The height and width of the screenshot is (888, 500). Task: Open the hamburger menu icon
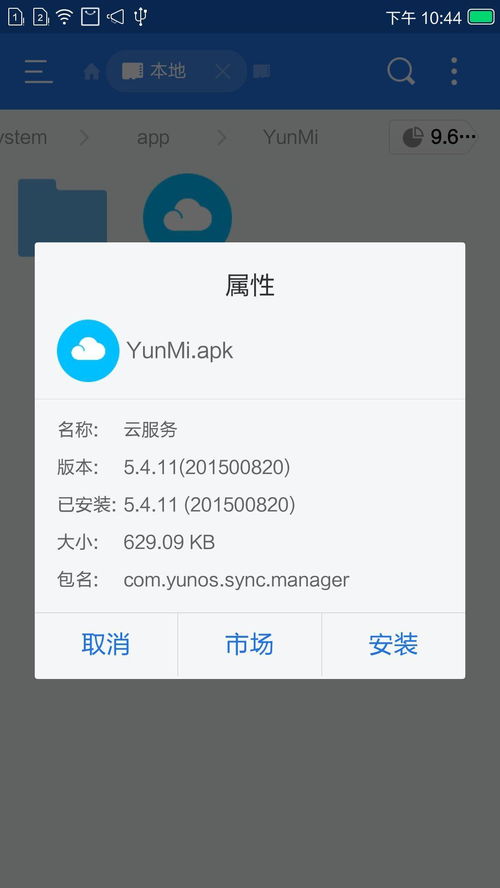[x=39, y=71]
